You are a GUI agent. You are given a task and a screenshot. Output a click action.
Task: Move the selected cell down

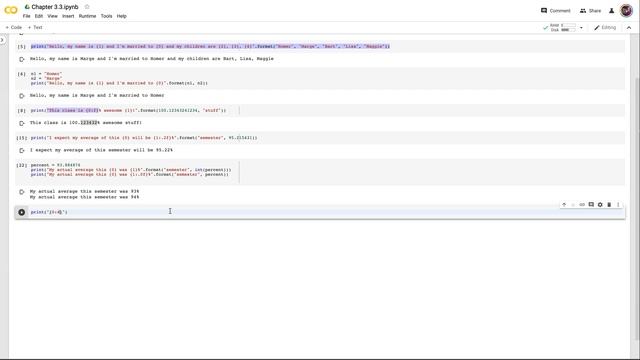pos(573,204)
